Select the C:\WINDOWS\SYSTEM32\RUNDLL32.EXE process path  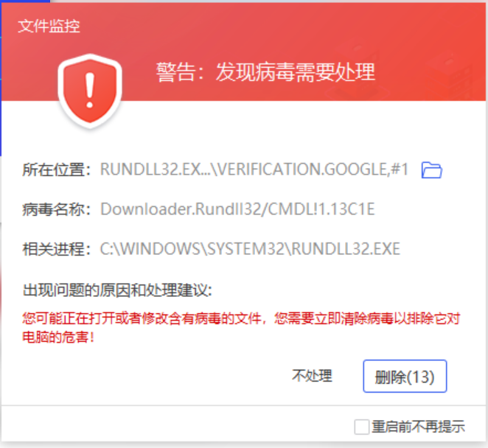250,249
